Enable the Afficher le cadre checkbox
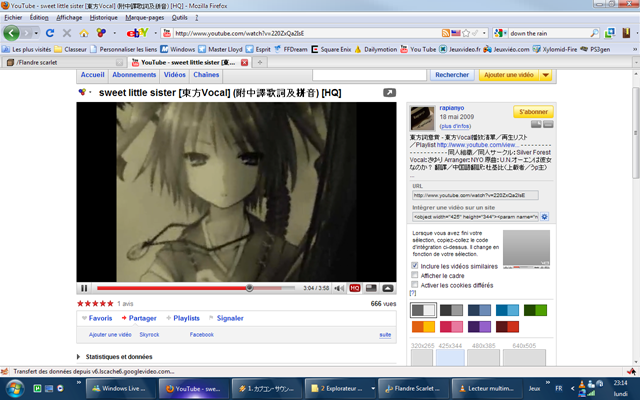640x400 pixels. point(414,275)
